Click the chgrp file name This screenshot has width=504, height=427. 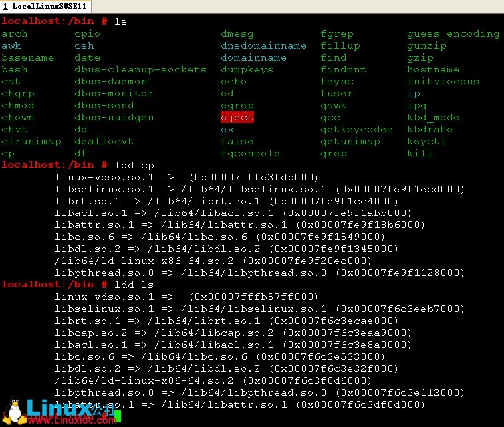pos(18,94)
